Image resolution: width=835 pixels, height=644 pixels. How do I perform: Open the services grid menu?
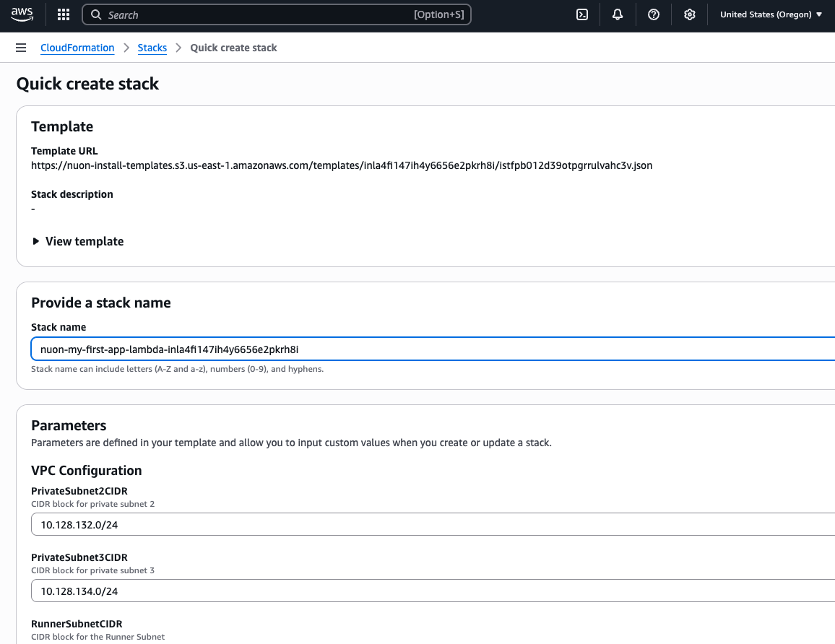pos(64,14)
